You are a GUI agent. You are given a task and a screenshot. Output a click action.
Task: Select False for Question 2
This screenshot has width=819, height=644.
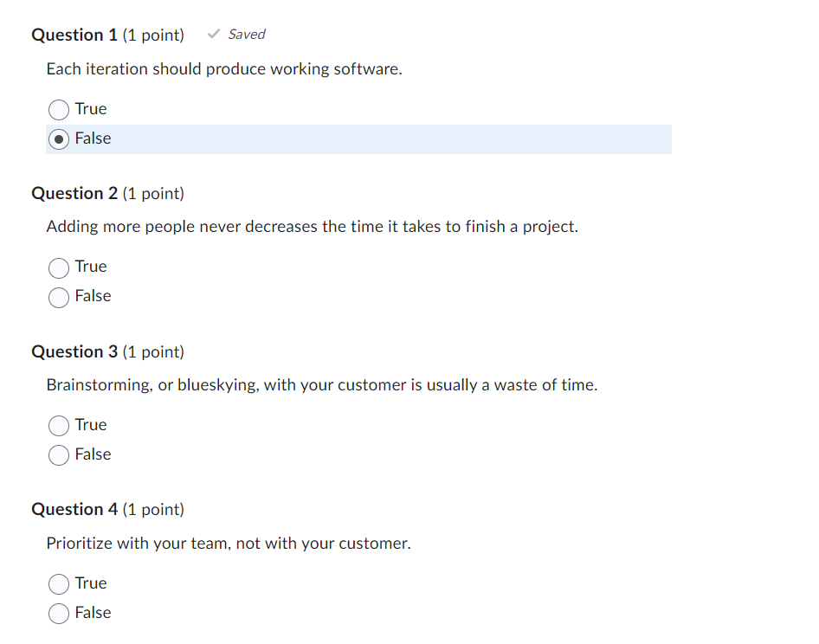[x=58, y=297]
